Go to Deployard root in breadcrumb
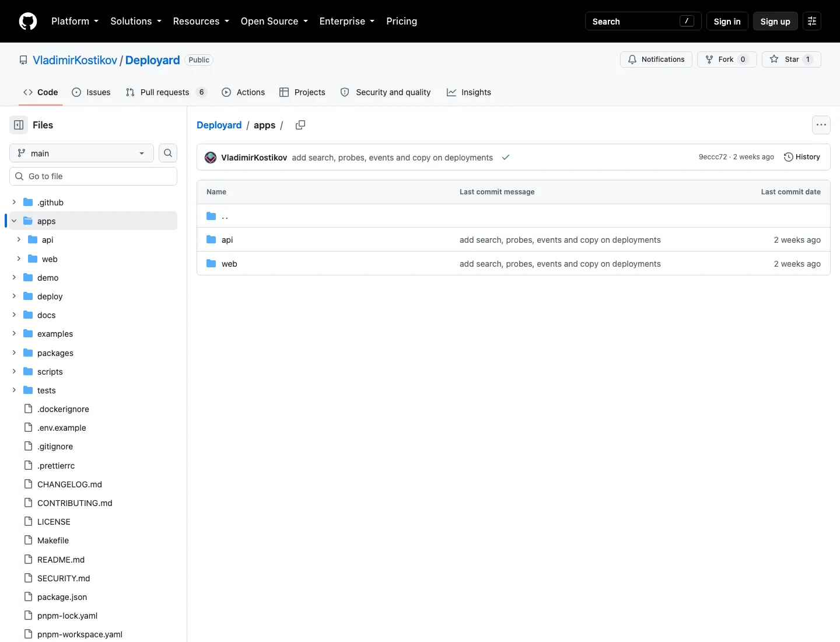Image resolution: width=840 pixels, height=642 pixels. (x=219, y=125)
